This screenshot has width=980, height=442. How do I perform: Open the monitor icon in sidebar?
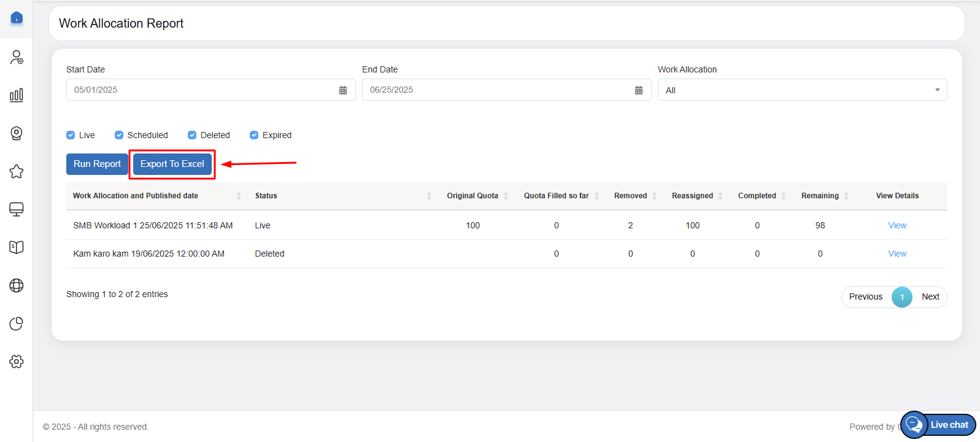click(x=17, y=209)
